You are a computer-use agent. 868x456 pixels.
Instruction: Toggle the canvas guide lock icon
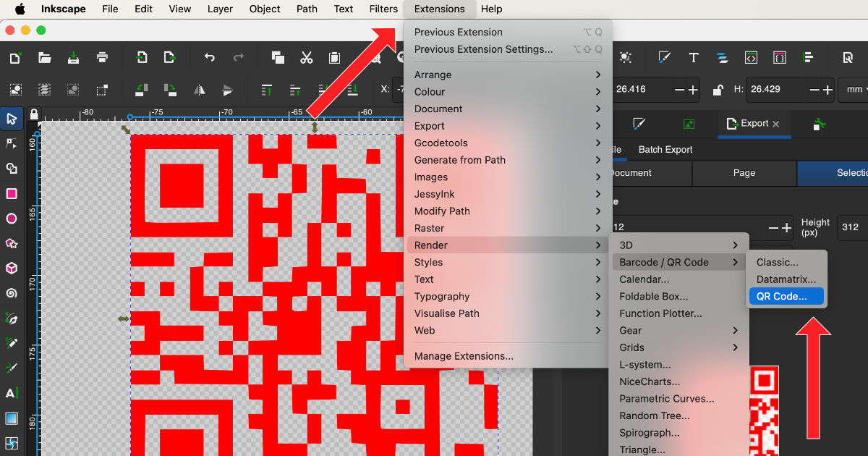[34, 114]
